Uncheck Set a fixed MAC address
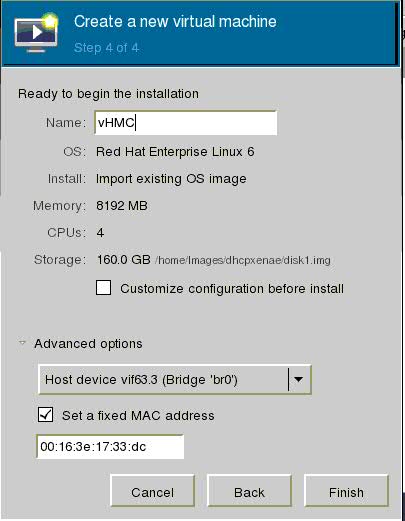 pos(45,415)
